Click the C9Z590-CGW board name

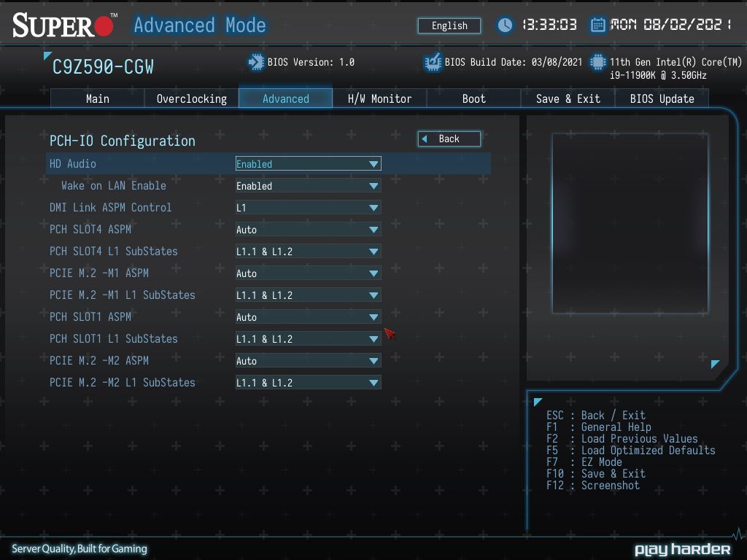point(103,67)
